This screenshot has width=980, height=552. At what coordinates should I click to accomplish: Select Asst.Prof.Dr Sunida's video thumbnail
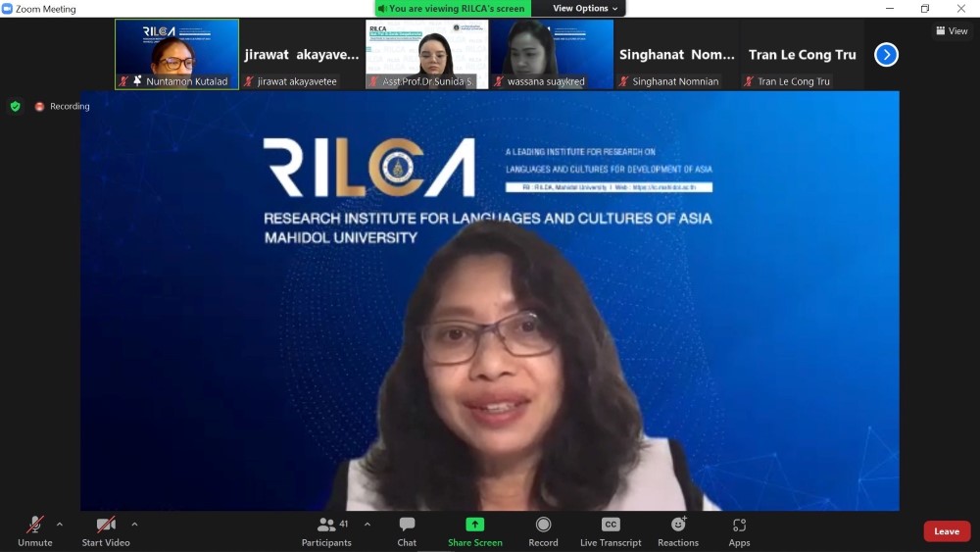click(427, 54)
